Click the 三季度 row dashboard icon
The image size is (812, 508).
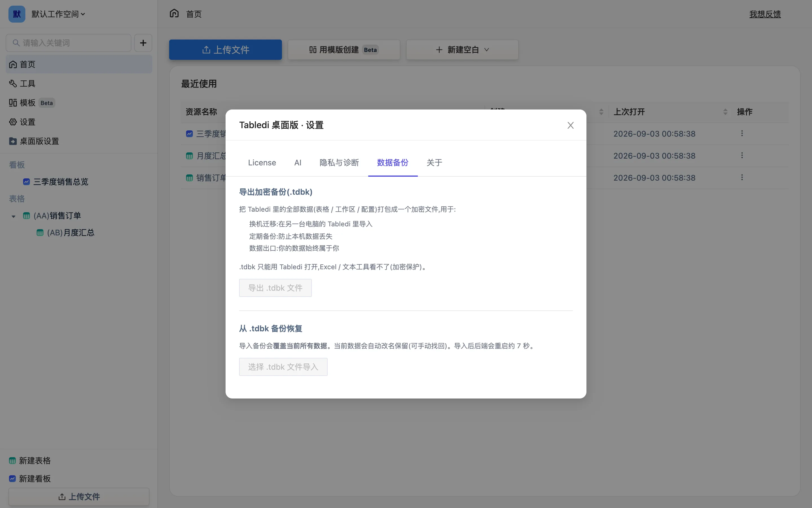189,134
